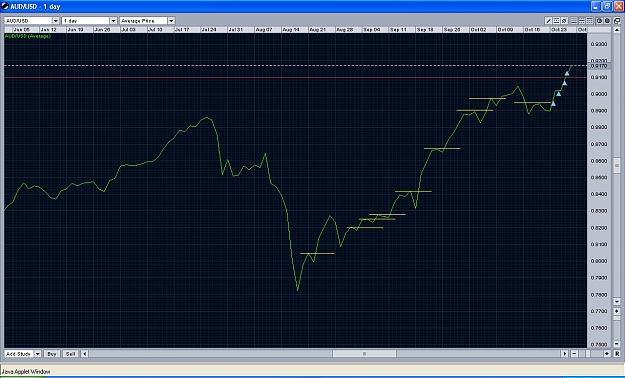This screenshot has width=625, height=378.
Task: Click the Sell button
Action: coord(71,354)
